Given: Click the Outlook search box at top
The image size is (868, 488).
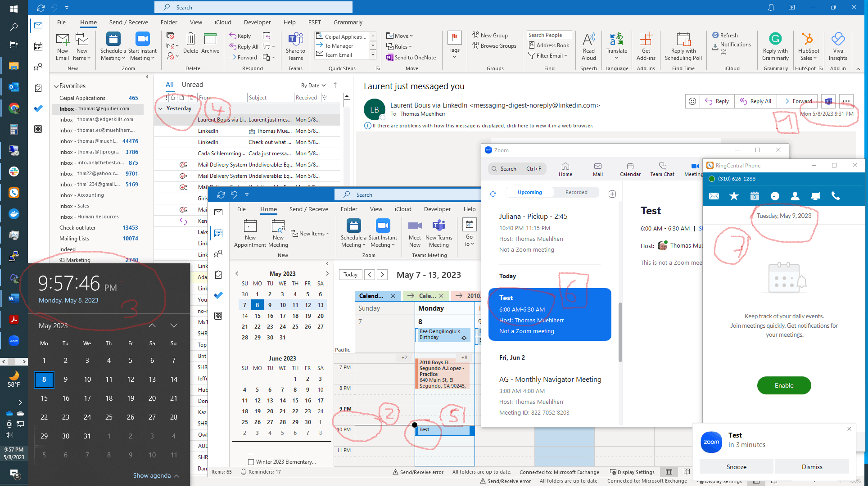Looking at the screenshot, I should (x=253, y=7).
